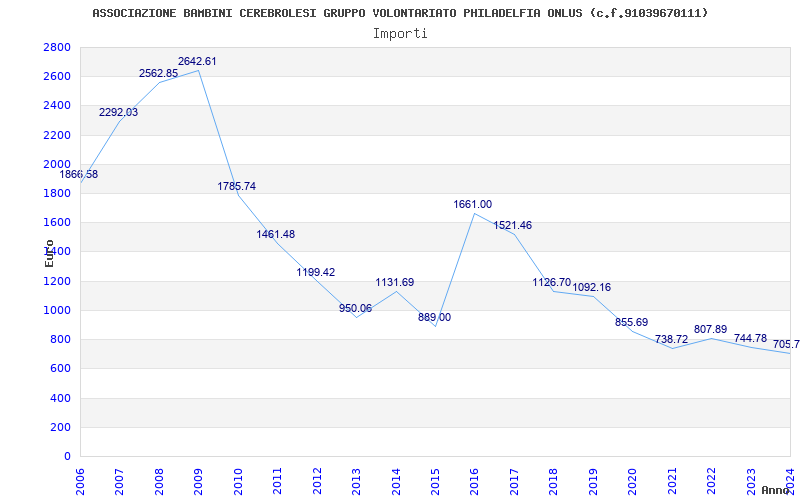Click the rotated Euro y-axis title

tap(49, 252)
